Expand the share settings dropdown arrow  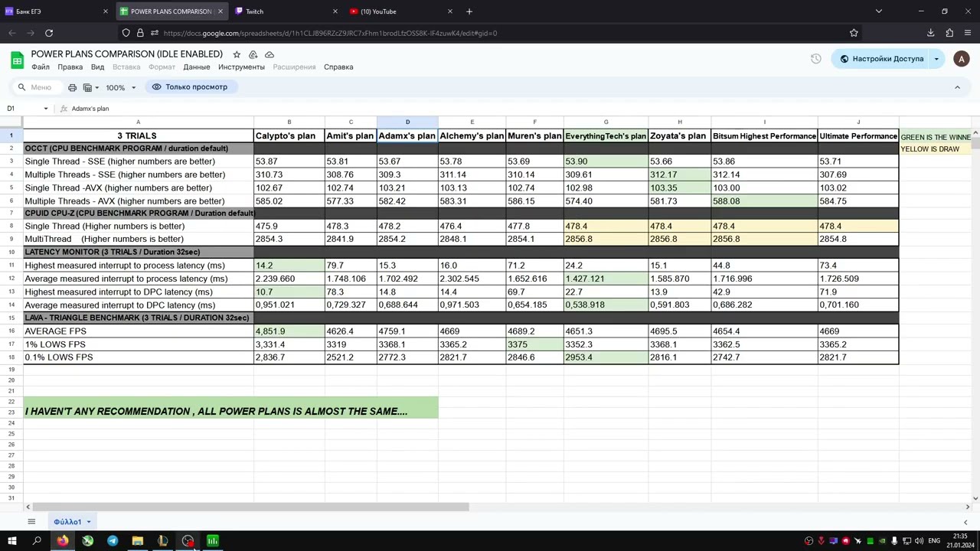[936, 59]
